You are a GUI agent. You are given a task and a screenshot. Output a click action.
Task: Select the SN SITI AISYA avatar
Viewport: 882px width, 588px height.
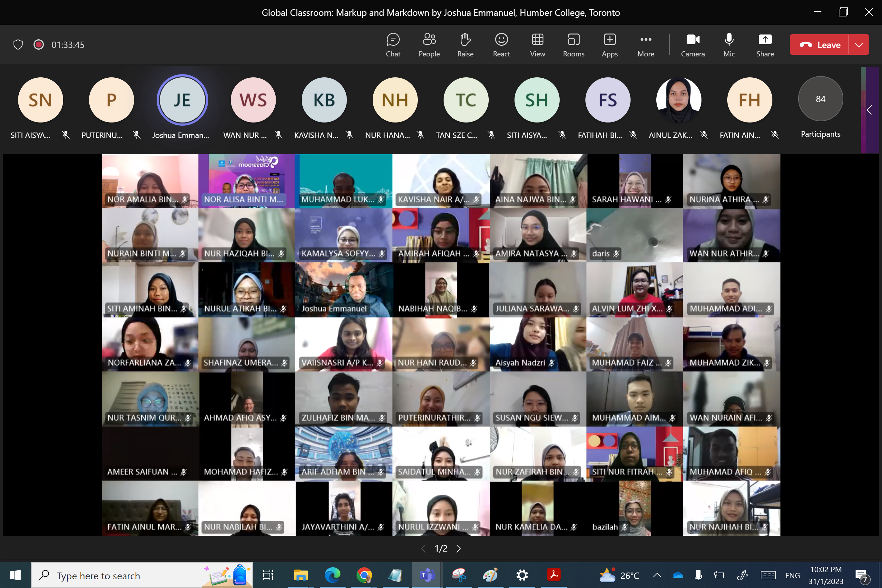click(41, 100)
